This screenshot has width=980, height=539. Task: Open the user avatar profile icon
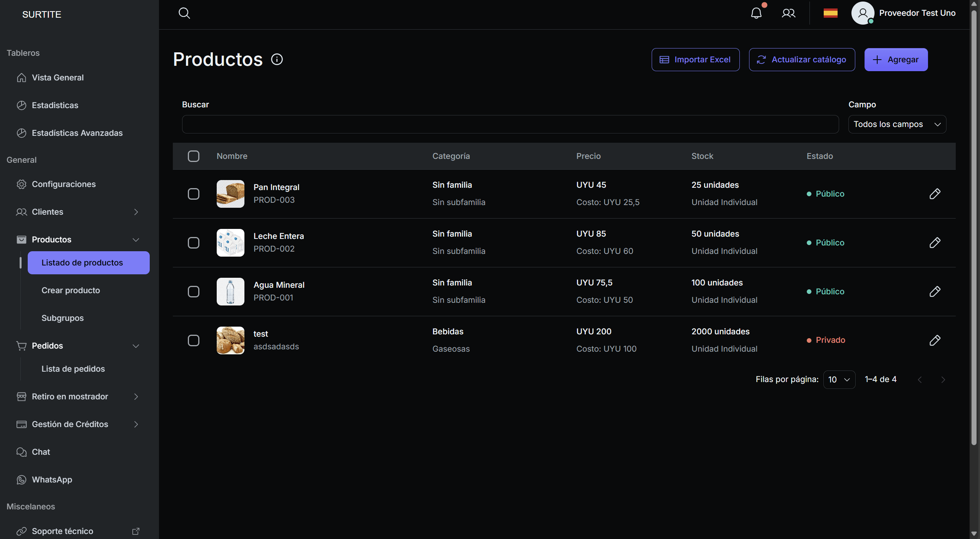[862, 13]
